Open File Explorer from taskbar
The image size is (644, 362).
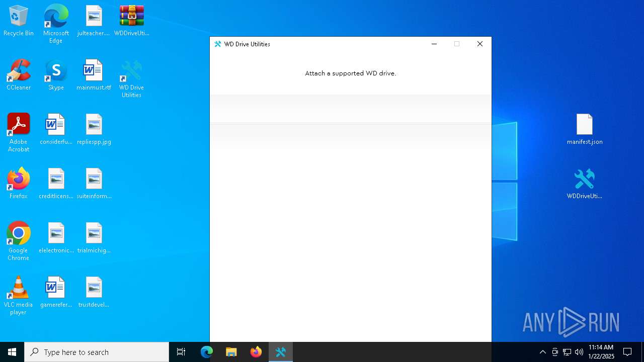pos(231,352)
